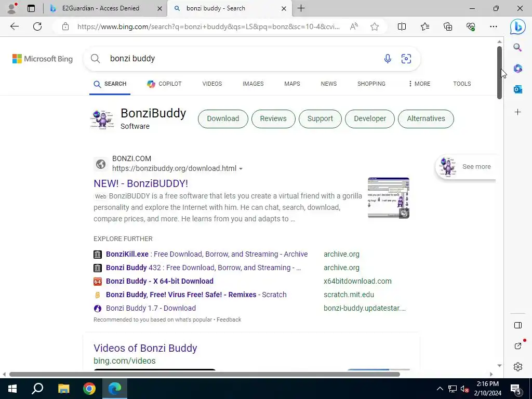This screenshot has height=399, width=532.
Task: Open the tab actions menu icon
Action: pyautogui.click(x=31, y=8)
